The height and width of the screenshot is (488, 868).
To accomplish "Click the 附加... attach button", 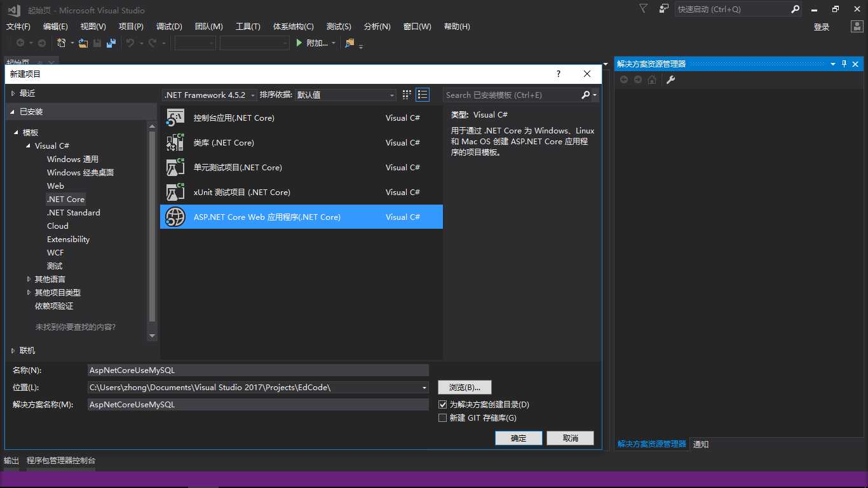I will [317, 43].
